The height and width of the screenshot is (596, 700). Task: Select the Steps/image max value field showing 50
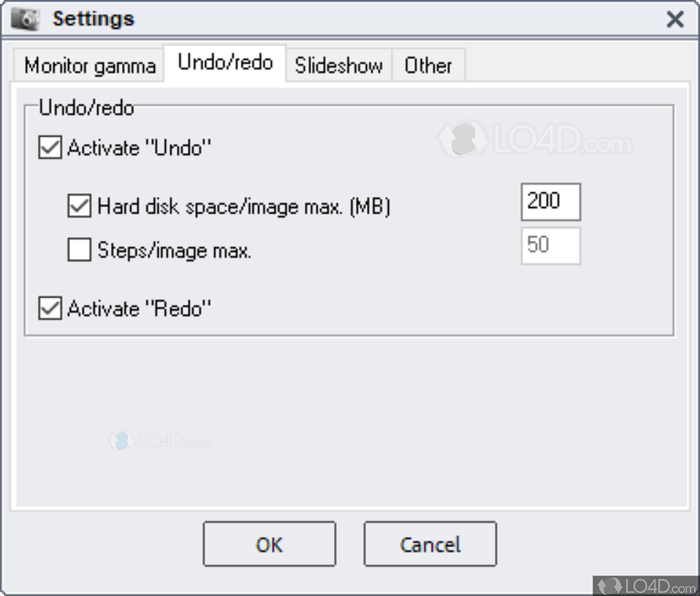pos(550,246)
